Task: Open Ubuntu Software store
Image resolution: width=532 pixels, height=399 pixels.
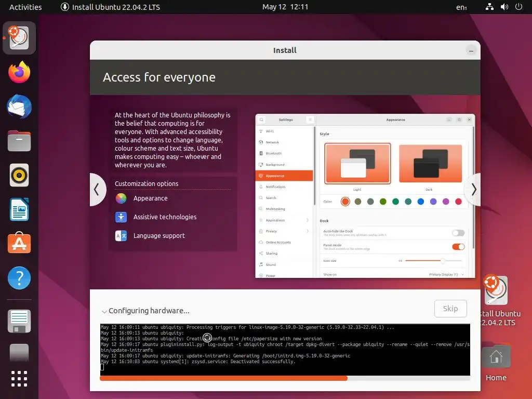Action: click(x=19, y=243)
